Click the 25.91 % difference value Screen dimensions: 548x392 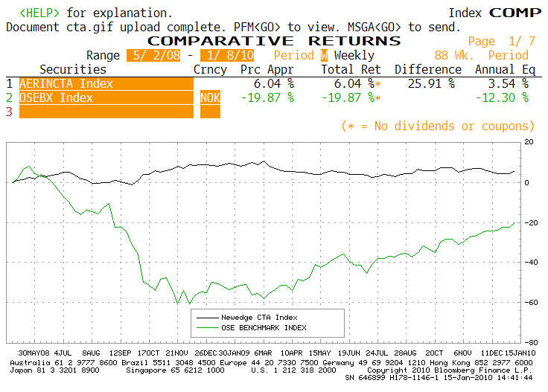click(431, 84)
